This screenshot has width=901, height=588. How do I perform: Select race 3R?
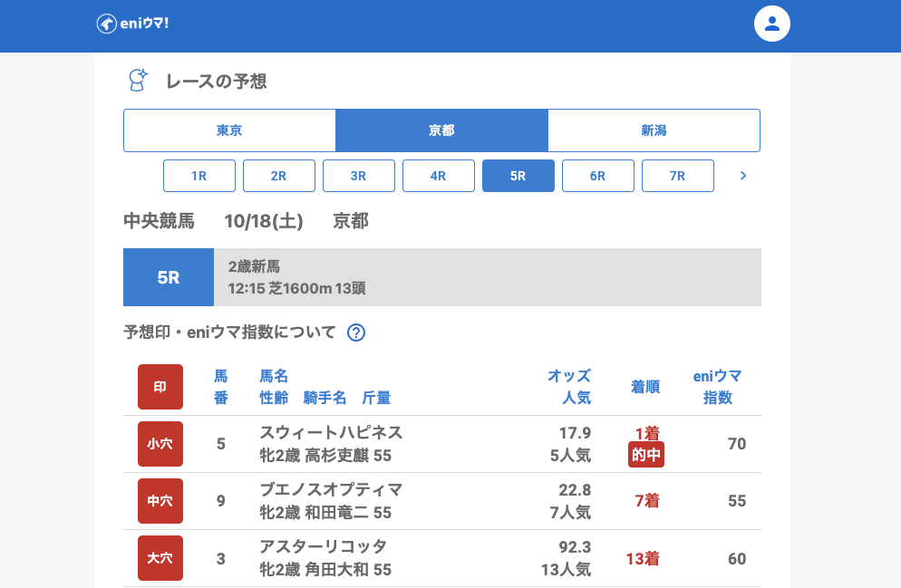click(x=359, y=176)
